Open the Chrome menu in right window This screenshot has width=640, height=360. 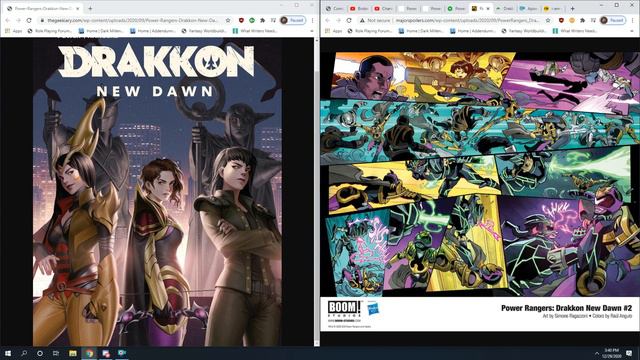coord(633,20)
